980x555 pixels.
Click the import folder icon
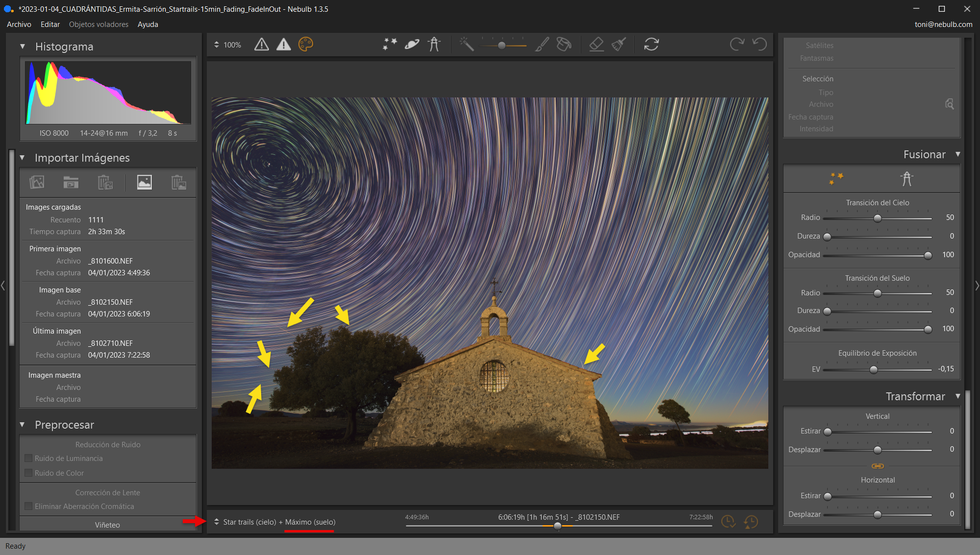tap(71, 182)
